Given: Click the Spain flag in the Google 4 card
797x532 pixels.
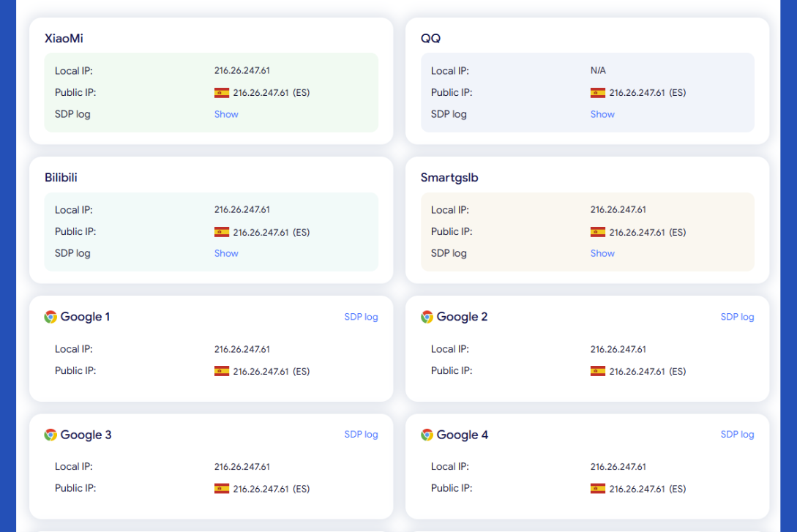Looking at the screenshot, I should 598,489.
